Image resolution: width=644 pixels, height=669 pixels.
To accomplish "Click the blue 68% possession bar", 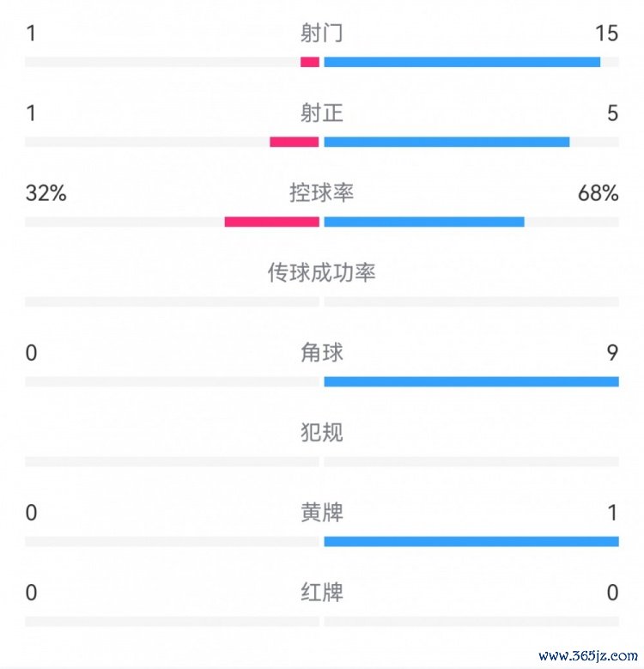I will [424, 222].
